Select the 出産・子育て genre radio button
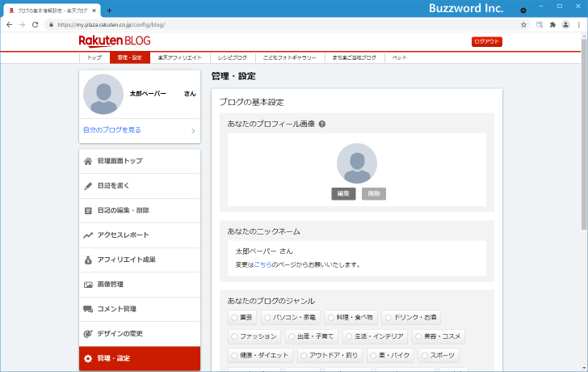This screenshot has width=588, height=372. (292, 336)
